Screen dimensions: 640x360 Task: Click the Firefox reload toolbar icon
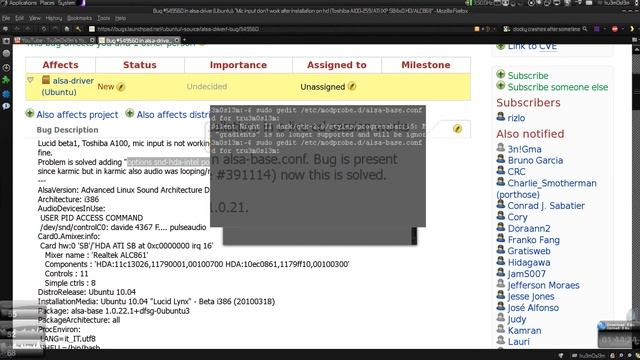coord(44,29)
